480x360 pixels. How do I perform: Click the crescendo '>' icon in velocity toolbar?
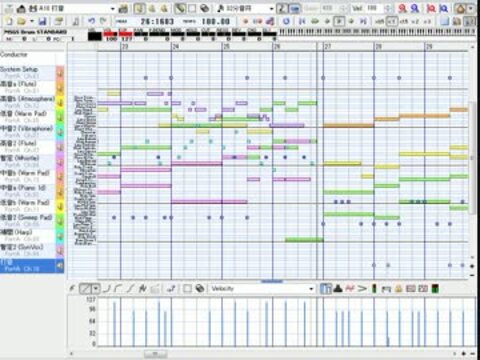coord(362,288)
